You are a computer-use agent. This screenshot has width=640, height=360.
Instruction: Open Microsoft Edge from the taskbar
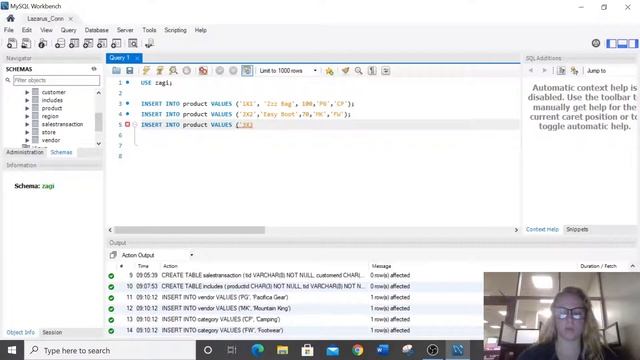click(x=258, y=350)
